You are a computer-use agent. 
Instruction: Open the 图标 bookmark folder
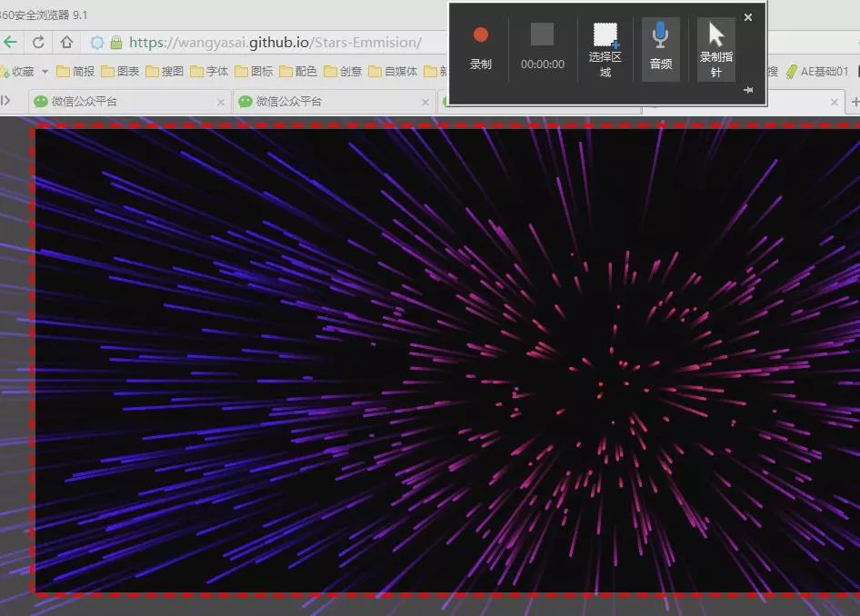(x=254, y=72)
